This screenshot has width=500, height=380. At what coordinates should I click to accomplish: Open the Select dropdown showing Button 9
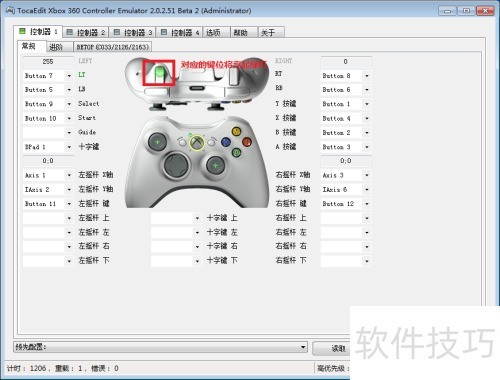coord(48,104)
